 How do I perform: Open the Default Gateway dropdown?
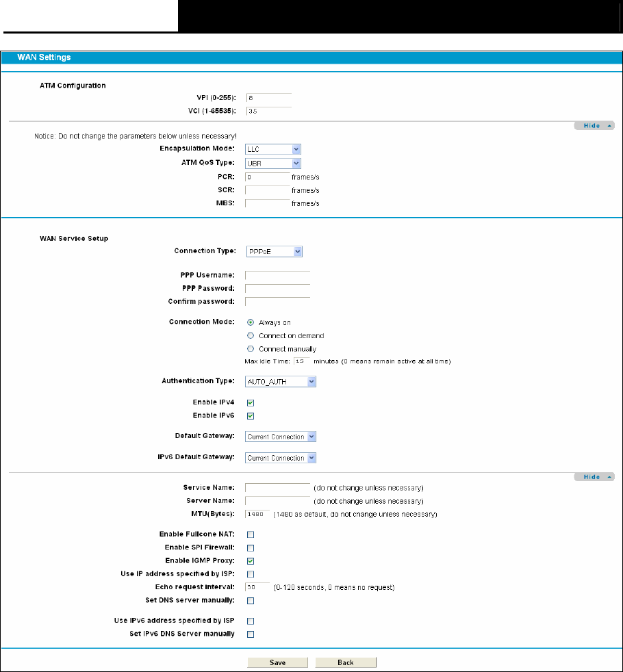[281, 437]
